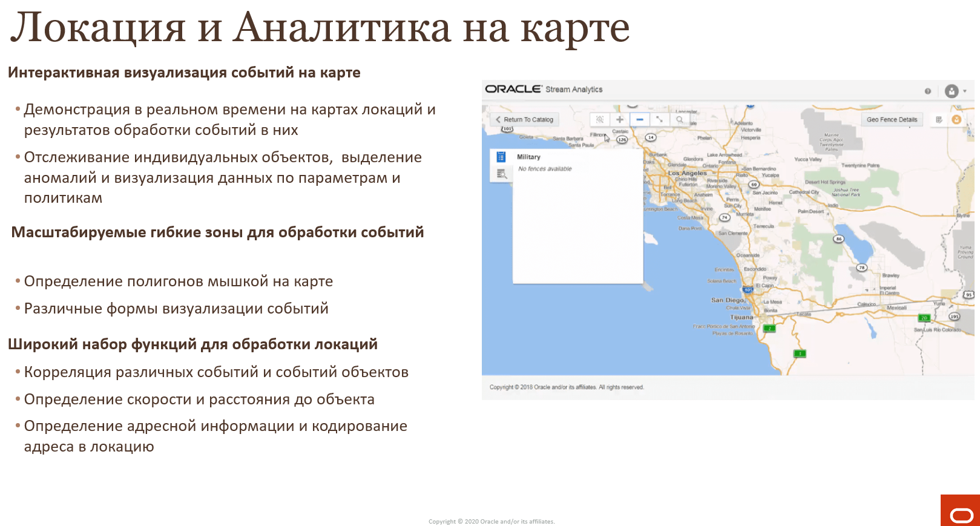Click the zoom-to-area map tool icon
Image resolution: width=980 pixels, height=526 pixels.
click(600, 119)
